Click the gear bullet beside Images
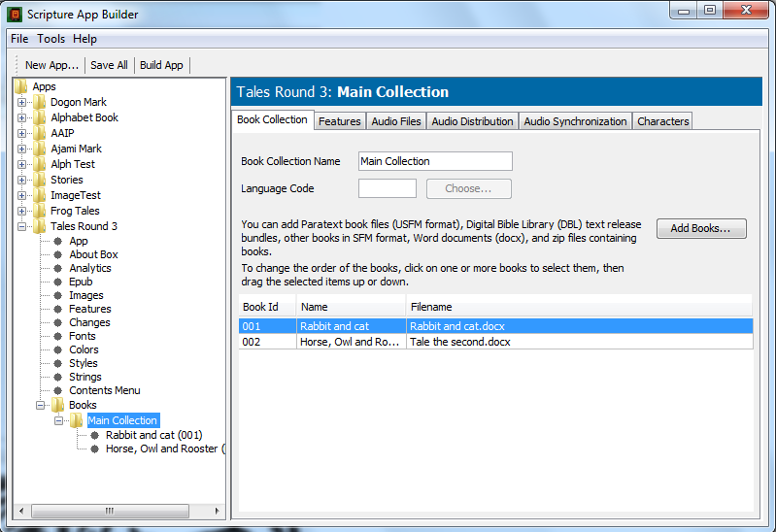 58,295
